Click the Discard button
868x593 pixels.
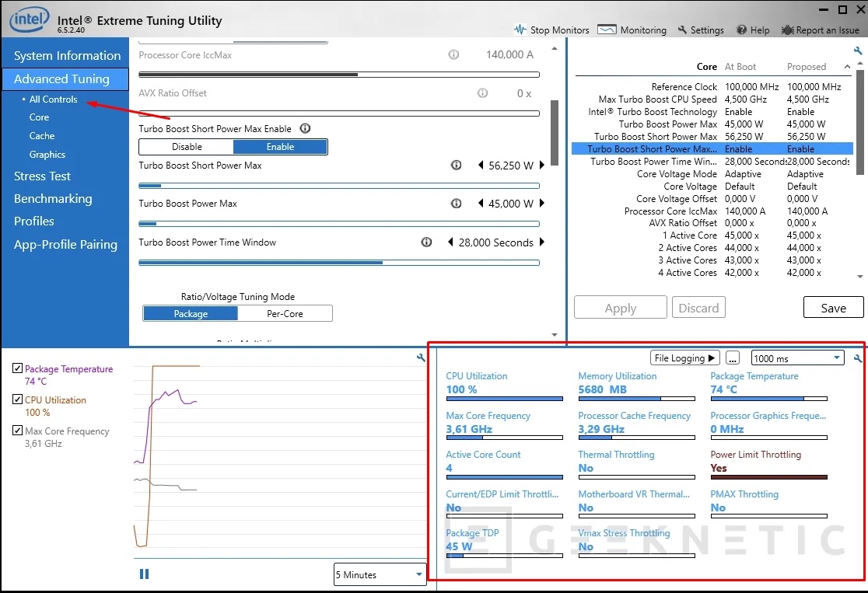click(698, 308)
